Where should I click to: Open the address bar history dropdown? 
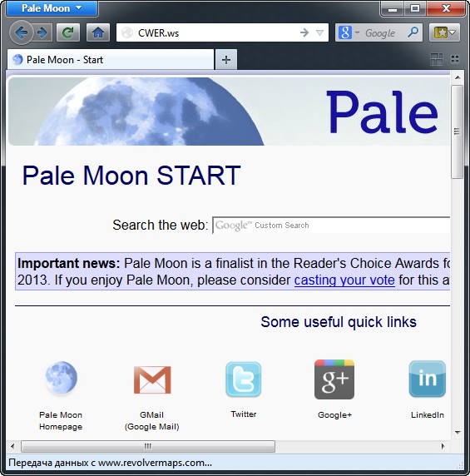click(319, 32)
